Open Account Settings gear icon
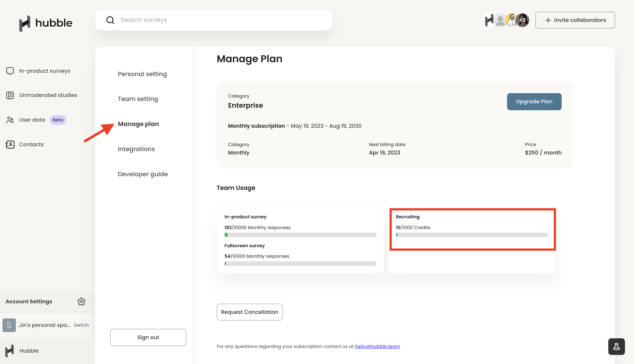 (82, 301)
